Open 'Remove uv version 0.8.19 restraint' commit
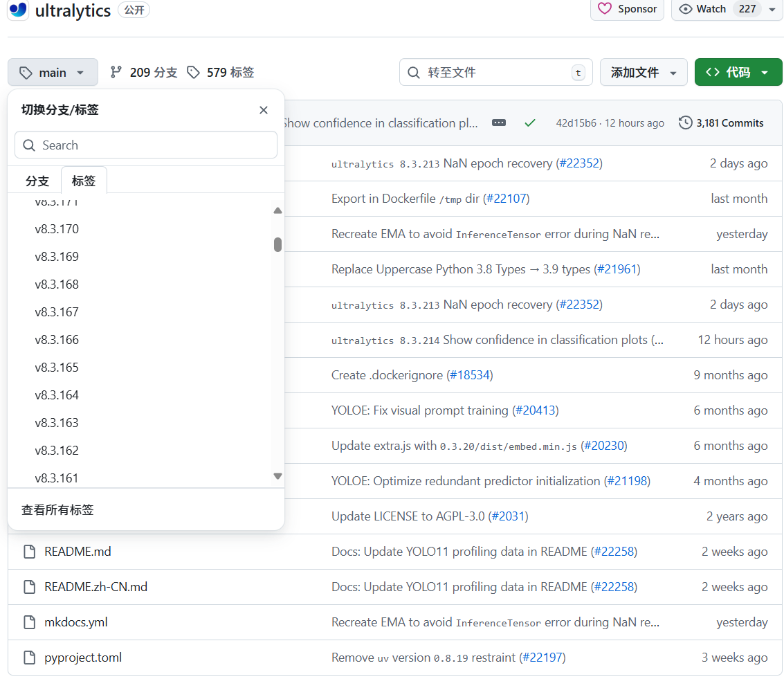Image resolution: width=784 pixels, height=679 pixels. click(423, 658)
